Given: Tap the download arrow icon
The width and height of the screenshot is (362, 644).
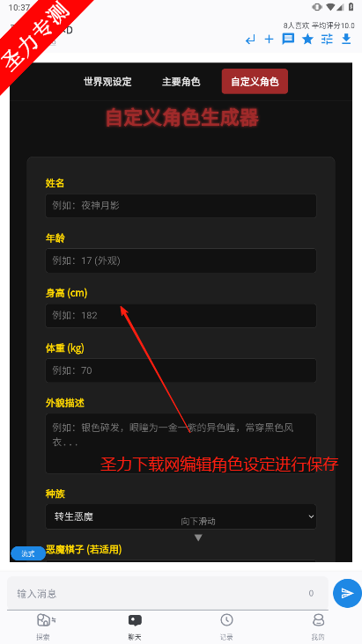Looking at the screenshot, I should [x=346, y=40].
